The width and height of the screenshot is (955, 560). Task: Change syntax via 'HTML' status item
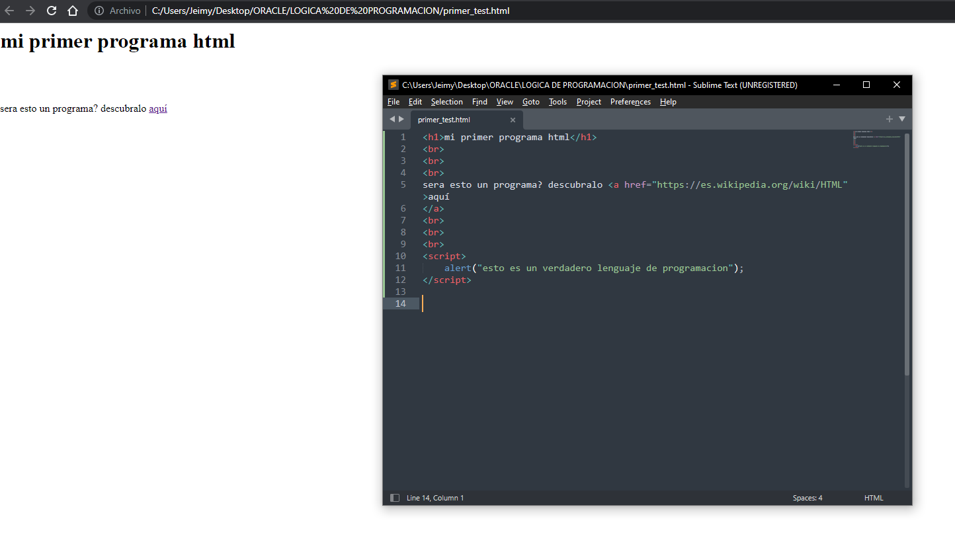[874, 498]
